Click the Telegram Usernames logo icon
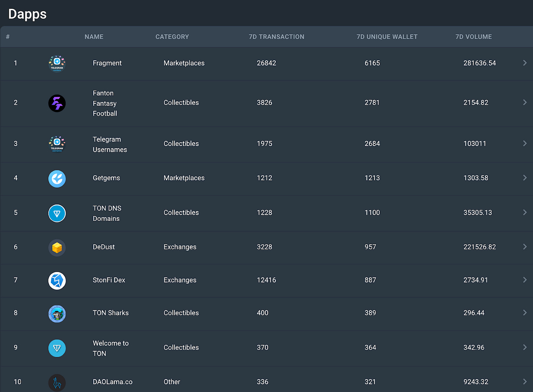The height and width of the screenshot is (392, 533). [x=57, y=144]
